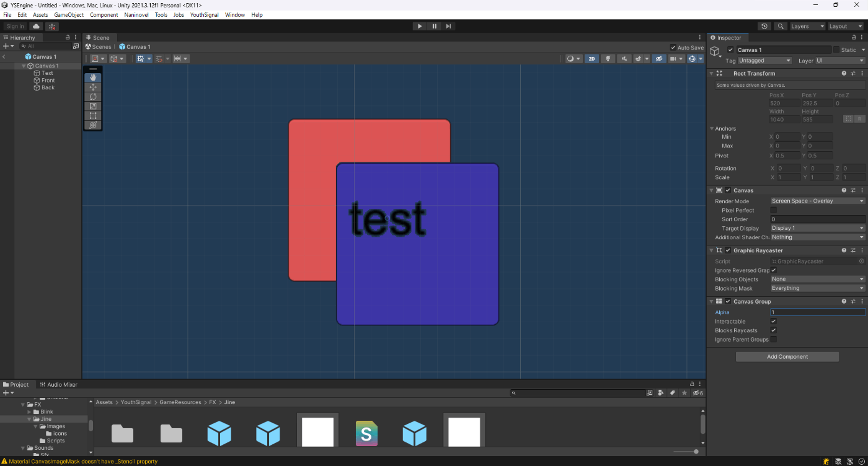Open the GameObject menu
The image size is (868, 466).
(x=68, y=14)
